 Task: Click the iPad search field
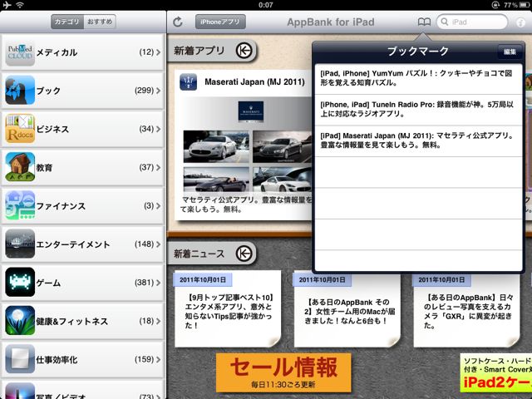tap(471, 22)
